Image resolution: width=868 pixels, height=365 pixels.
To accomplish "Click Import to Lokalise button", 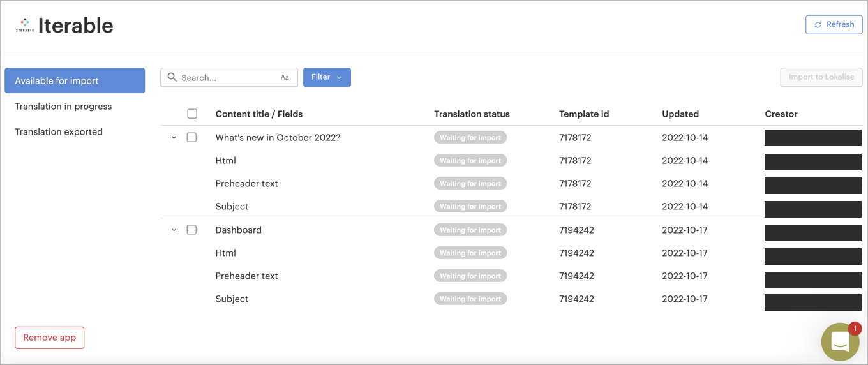I will pyautogui.click(x=821, y=77).
